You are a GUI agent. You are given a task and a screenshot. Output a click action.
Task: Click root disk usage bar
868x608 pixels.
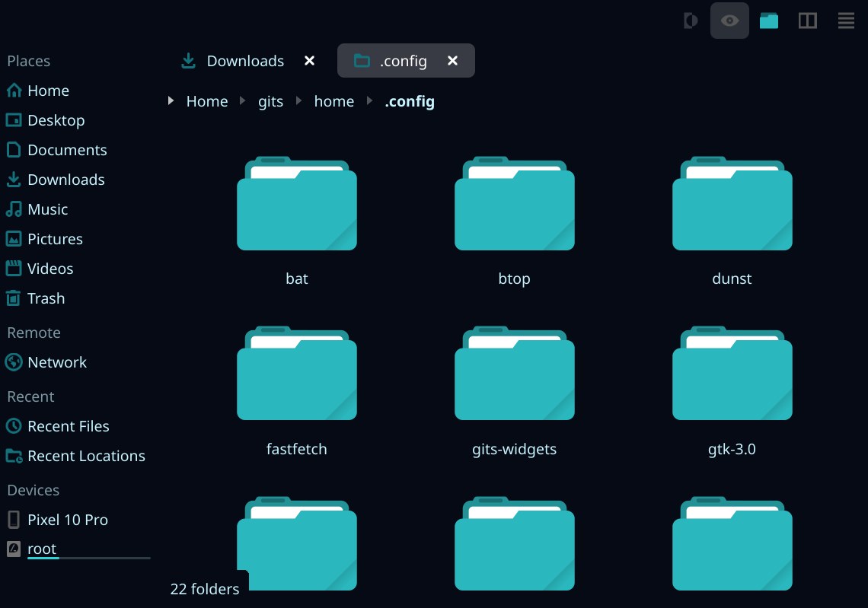pos(88,559)
